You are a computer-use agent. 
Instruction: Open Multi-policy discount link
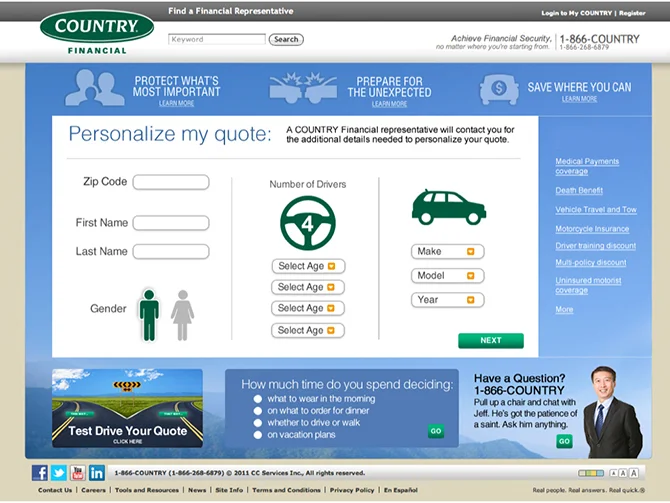(591, 262)
